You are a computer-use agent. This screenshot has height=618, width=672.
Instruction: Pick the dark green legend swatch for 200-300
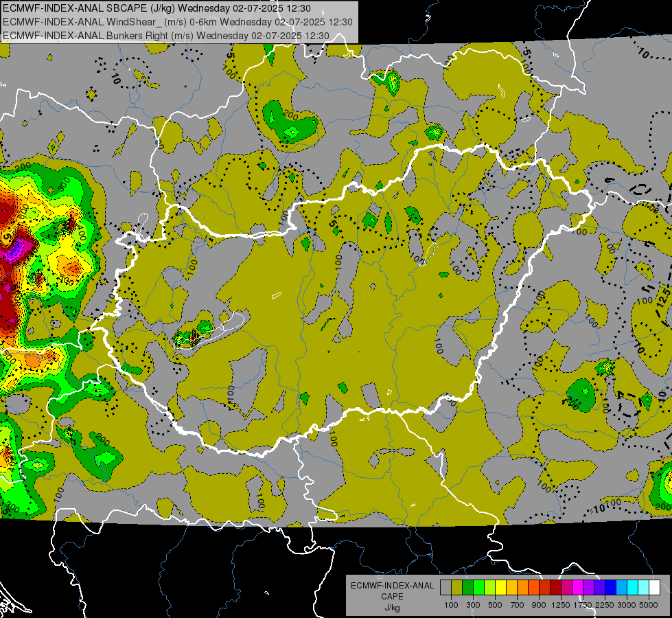[468, 587]
